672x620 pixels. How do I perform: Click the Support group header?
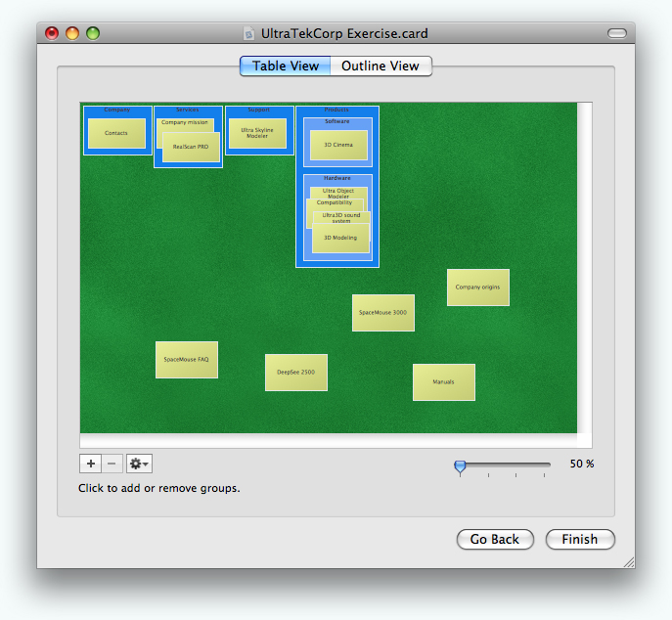[x=259, y=110]
